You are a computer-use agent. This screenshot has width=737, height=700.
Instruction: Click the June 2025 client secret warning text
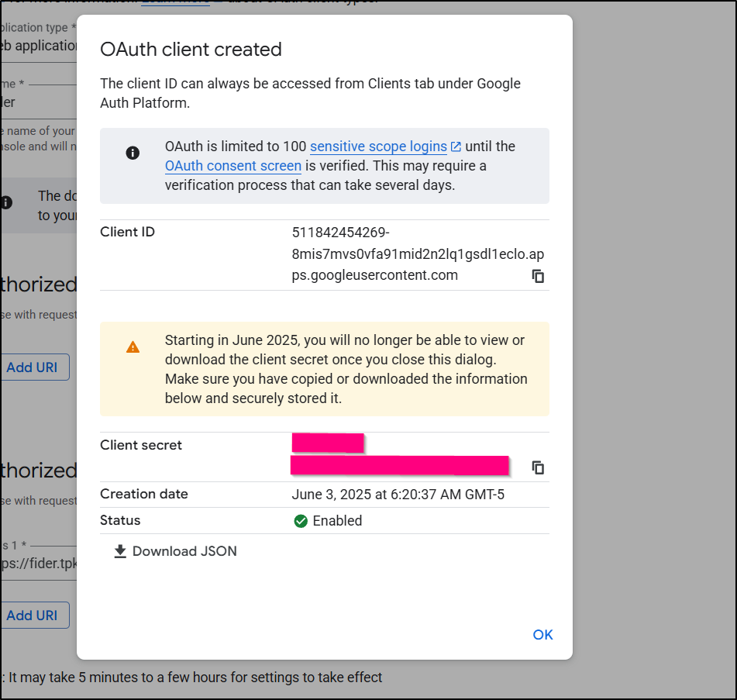(x=346, y=369)
